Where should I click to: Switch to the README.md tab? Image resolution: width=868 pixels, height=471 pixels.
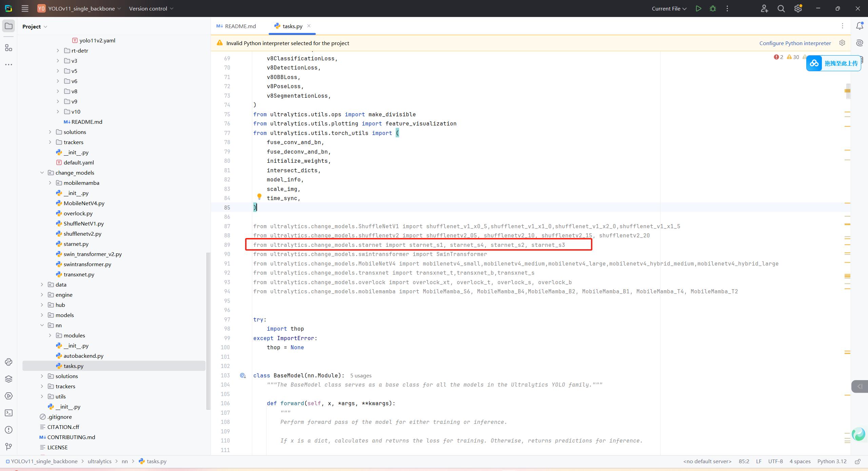tap(237, 26)
